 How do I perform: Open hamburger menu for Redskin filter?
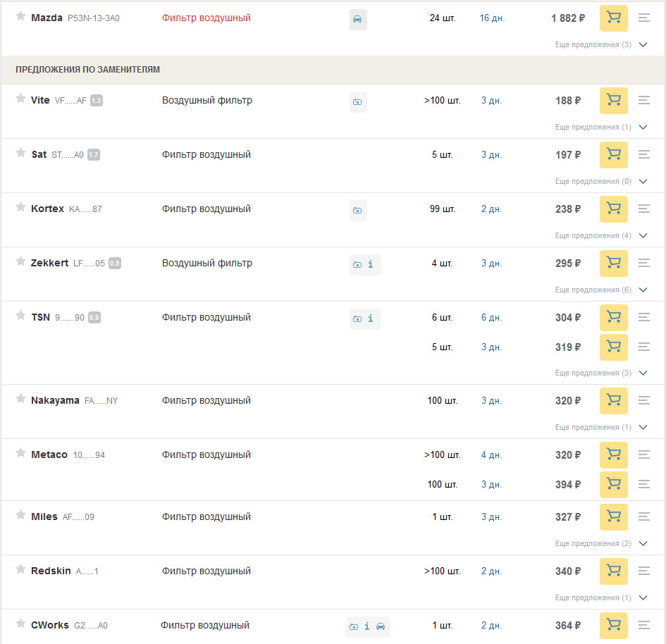tap(643, 571)
